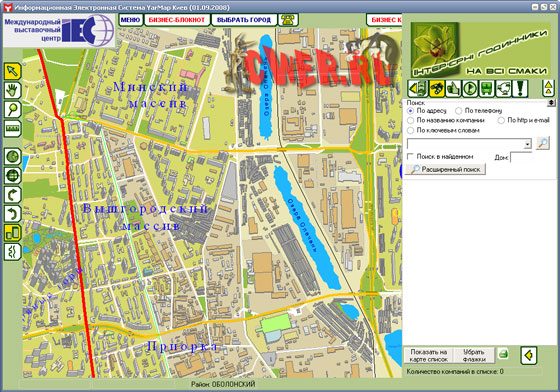Toggle the 3D buildings display icon

pos(12,233)
